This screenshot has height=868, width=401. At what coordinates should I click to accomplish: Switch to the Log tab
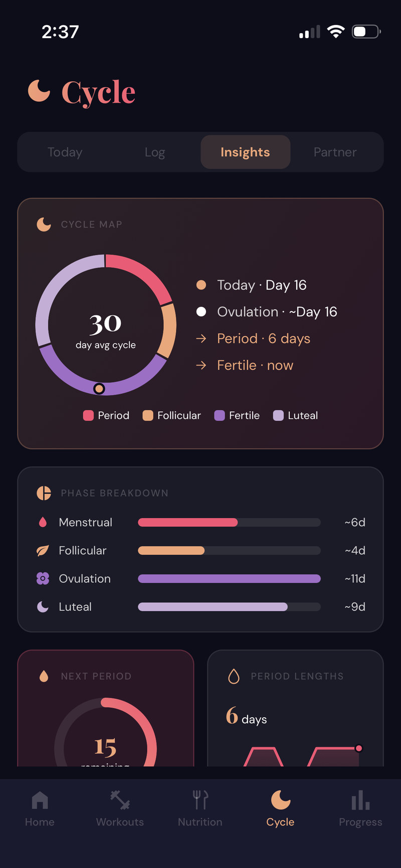click(x=155, y=152)
